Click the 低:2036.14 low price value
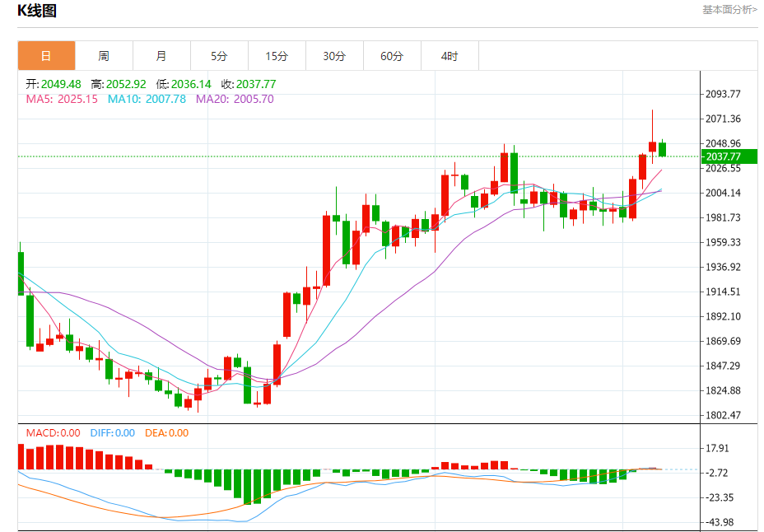Viewport: 764px width, 532px height. [x=184, y=84]
